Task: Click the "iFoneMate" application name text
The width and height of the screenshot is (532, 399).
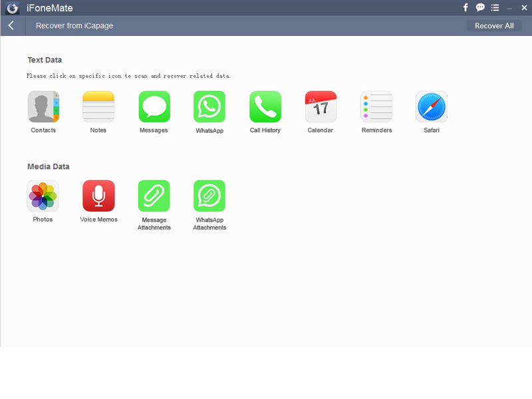Action: pos(49,8)
